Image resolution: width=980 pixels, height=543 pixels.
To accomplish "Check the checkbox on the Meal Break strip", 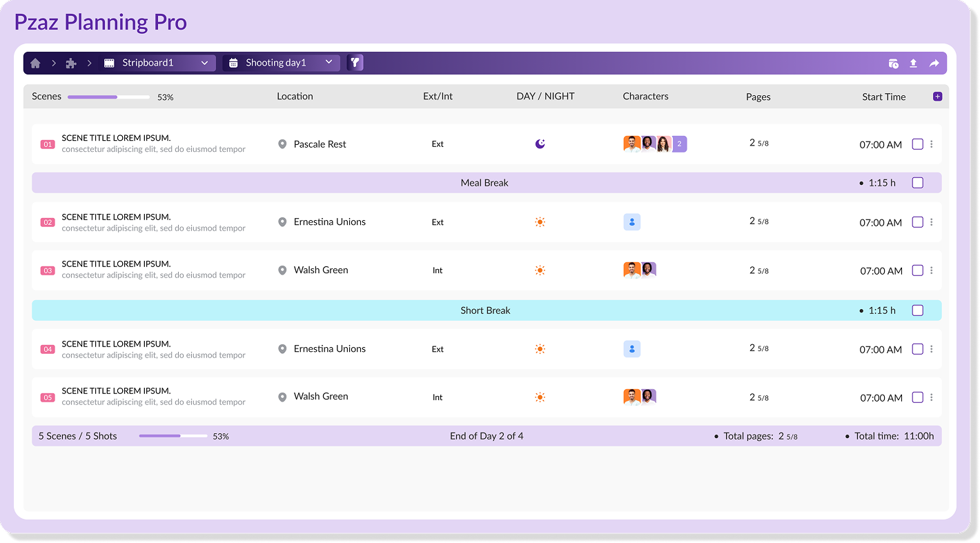I will pos(918,182).
